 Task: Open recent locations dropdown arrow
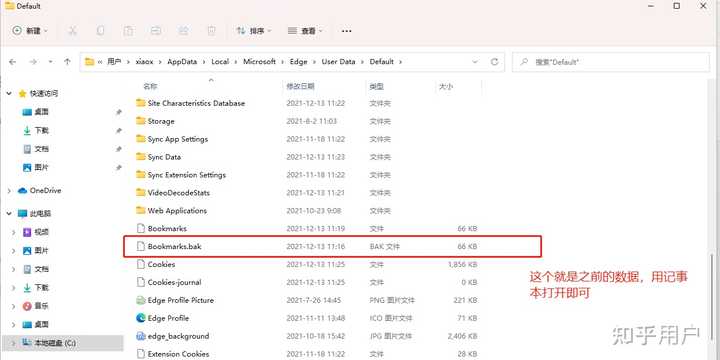tap(51, 62)
